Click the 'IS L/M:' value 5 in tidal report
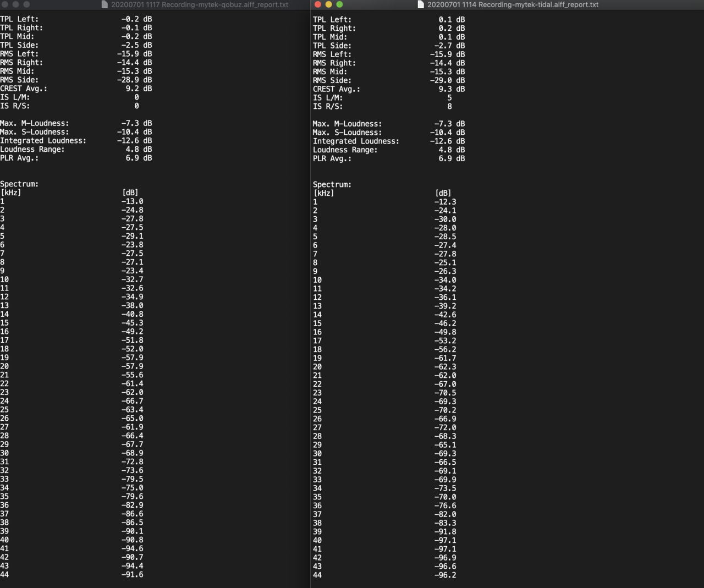 pyautogui.click(x=449, y=98)
